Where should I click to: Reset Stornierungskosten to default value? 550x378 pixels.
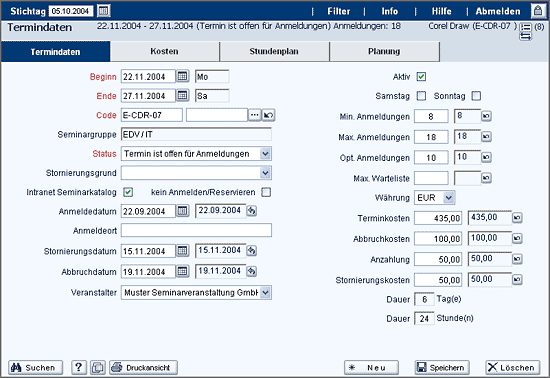click(x=517, y=279)
